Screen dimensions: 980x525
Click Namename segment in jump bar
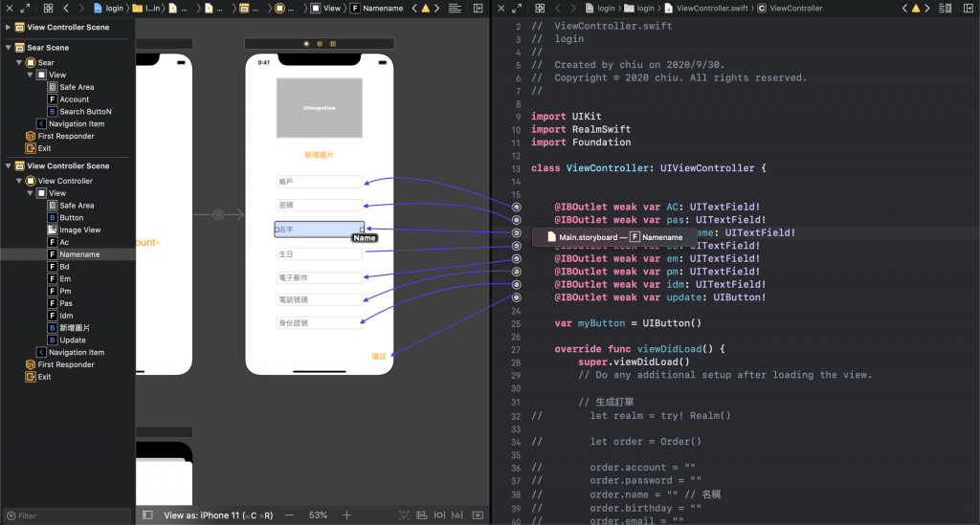(377, 8)
